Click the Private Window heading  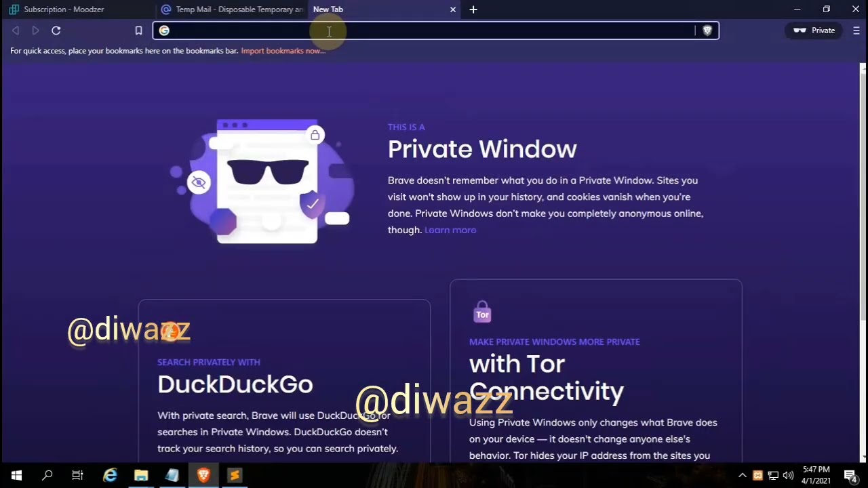click(x=482, y=149)
